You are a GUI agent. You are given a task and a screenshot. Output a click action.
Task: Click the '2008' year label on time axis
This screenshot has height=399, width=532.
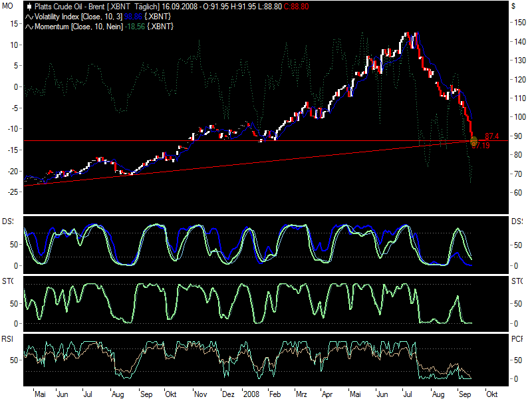[x=251, y=394]
